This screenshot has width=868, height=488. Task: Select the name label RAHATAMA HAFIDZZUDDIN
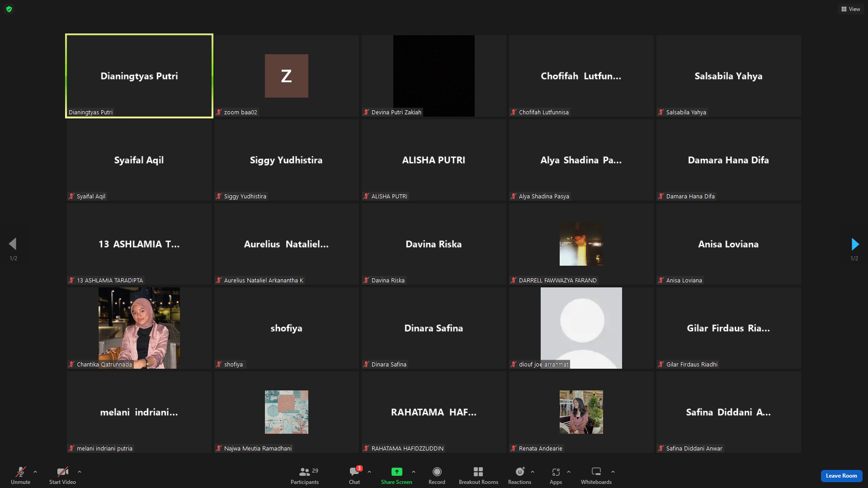pos(407,448)
